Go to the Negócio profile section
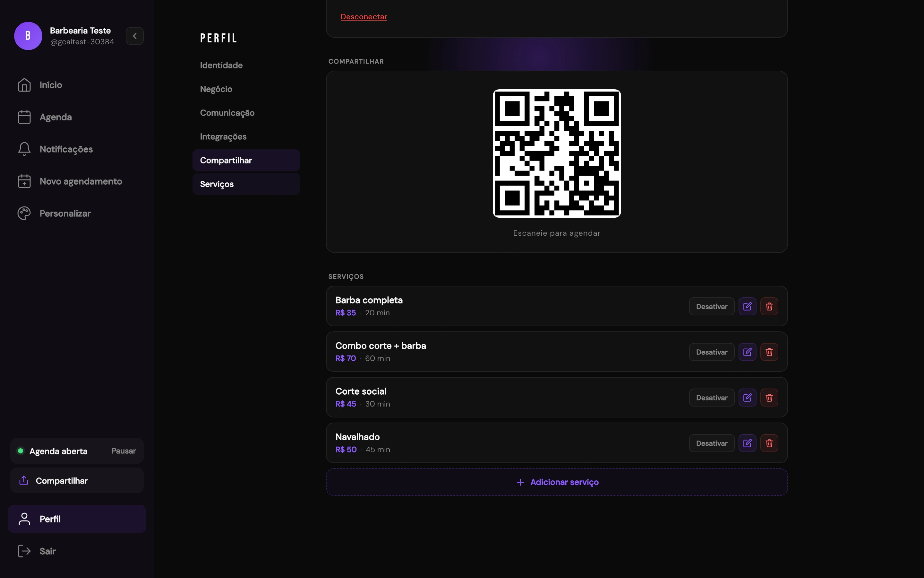924x578 pixels. click(x=246, y=89)
